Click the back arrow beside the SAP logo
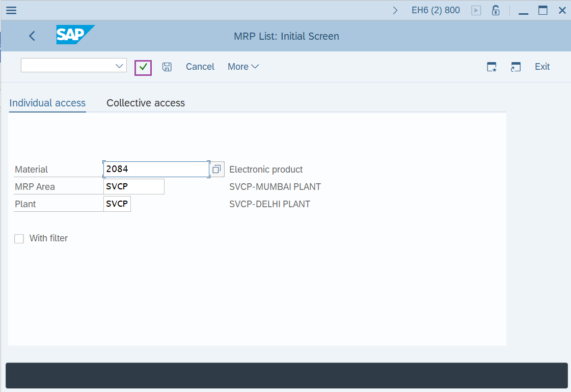 (x=32, y=36)
